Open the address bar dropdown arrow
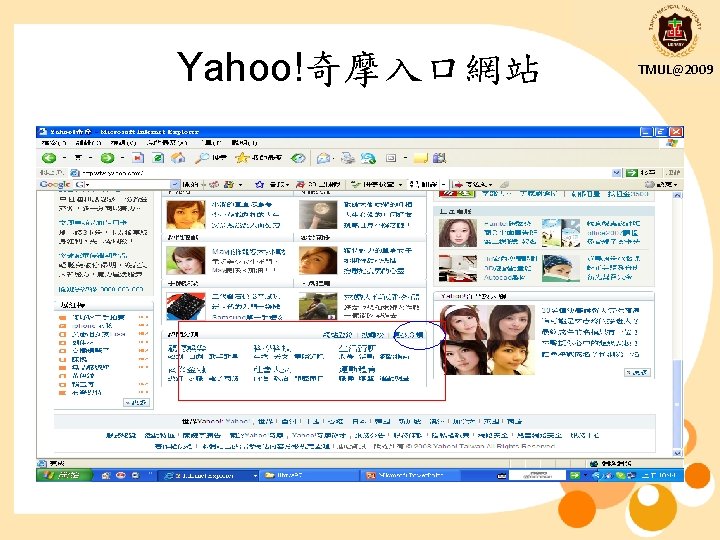 click(x=617, y=173)
